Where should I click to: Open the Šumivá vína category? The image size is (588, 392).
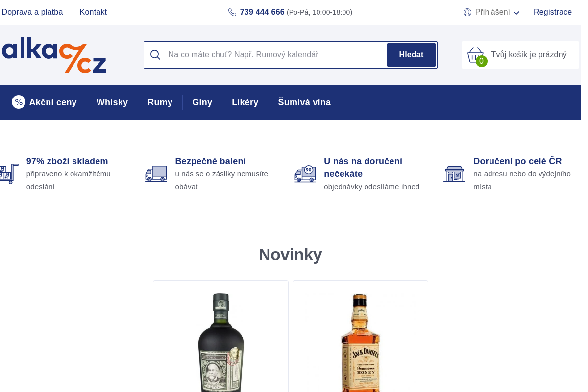click(x=304, y=102)
